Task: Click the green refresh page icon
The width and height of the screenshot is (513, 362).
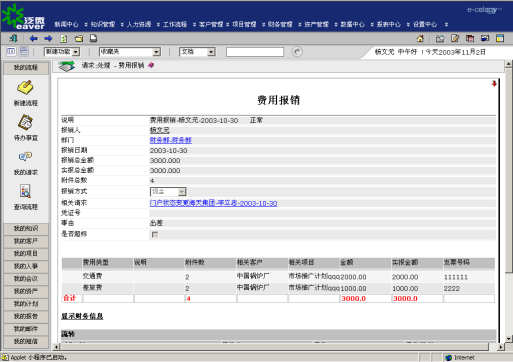Action: (64, 38)
